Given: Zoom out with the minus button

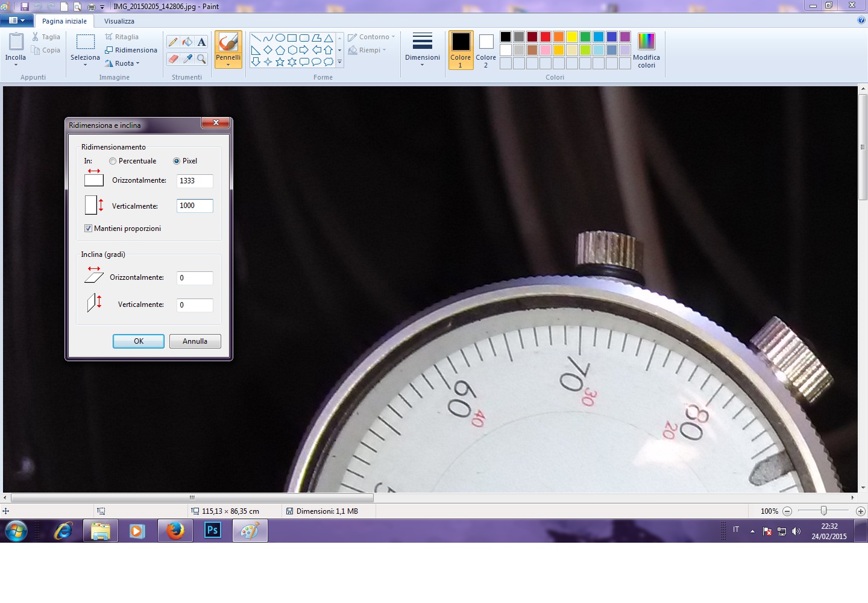Looking at the screenshot, I should pyautogui.click(x=787, y=511).
